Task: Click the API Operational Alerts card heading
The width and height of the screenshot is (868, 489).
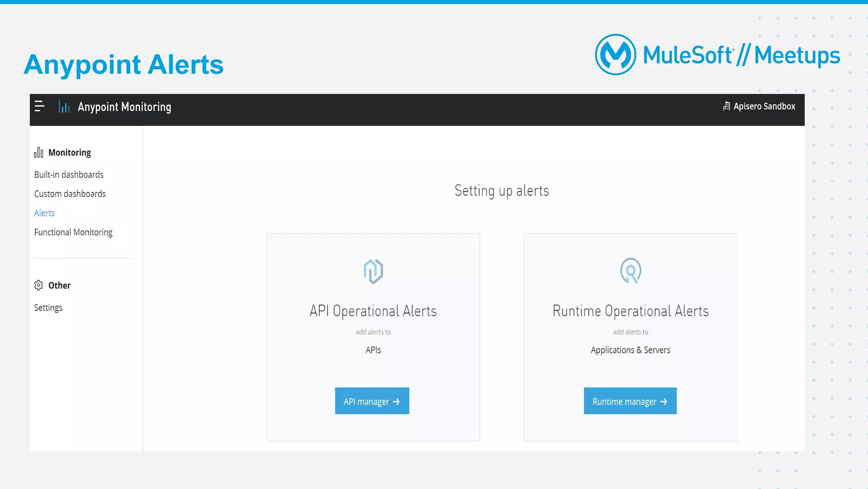Action: [x=373, y=311]
